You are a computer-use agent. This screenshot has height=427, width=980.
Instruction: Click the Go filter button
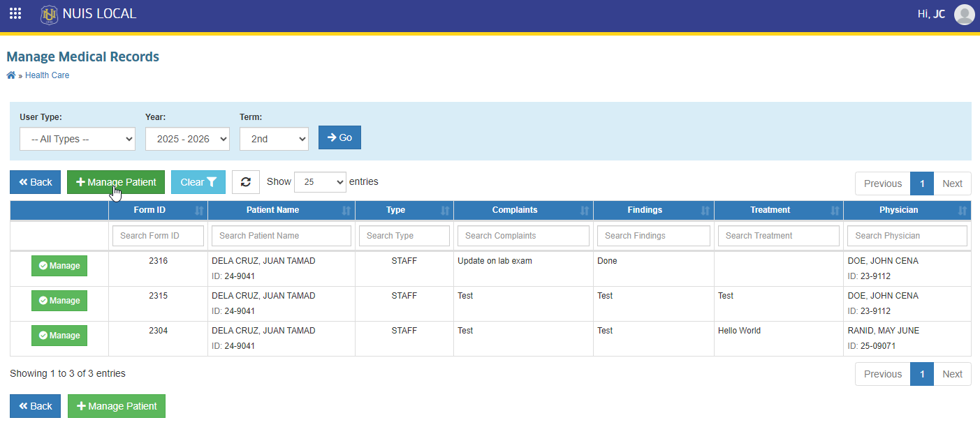tap(339, 137)
